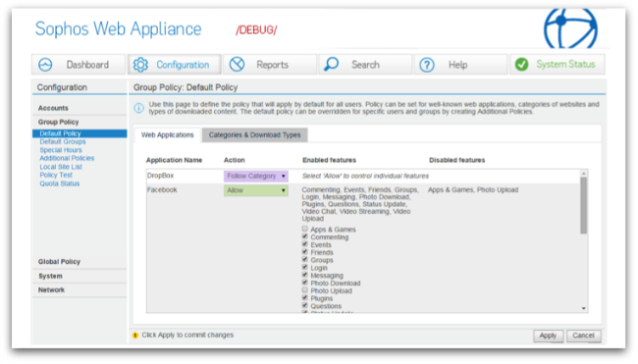Uncheck the Questions checkbox
The width and height of the screenshot is (638, 364).
[x=304, y=305]
